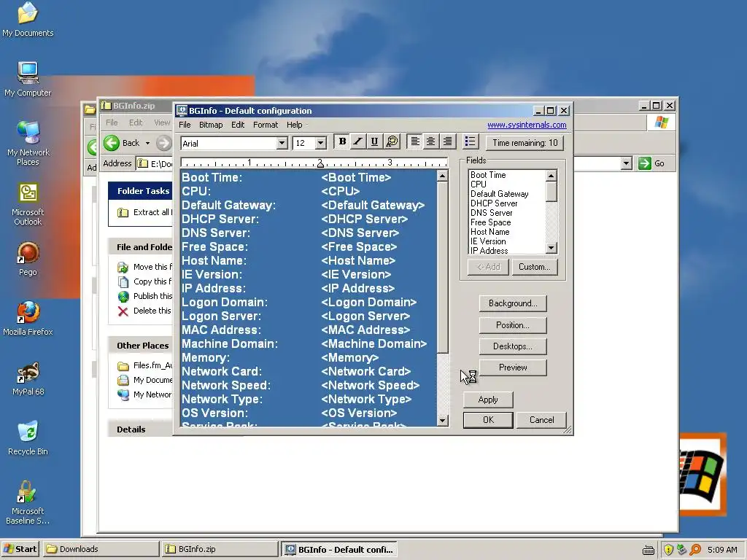
Task: Click the Time remaining countdown button
Action: (x=525, y=143)
